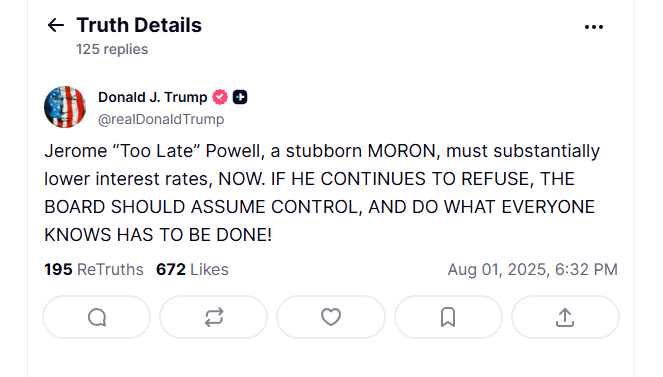Viewport: 663px width, 377px height.
Task: Click the Truth Details heading
Action: pos(139,25)
